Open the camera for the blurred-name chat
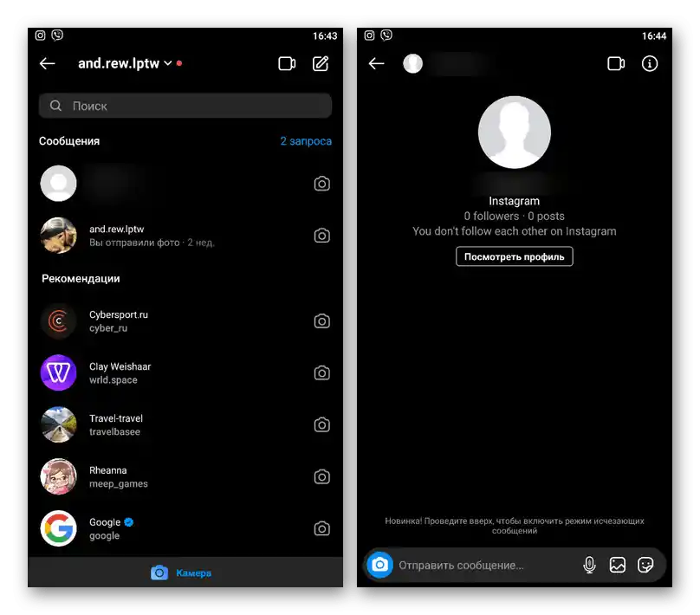The height and width of the screenshot is (615, 700). [322, 184]
